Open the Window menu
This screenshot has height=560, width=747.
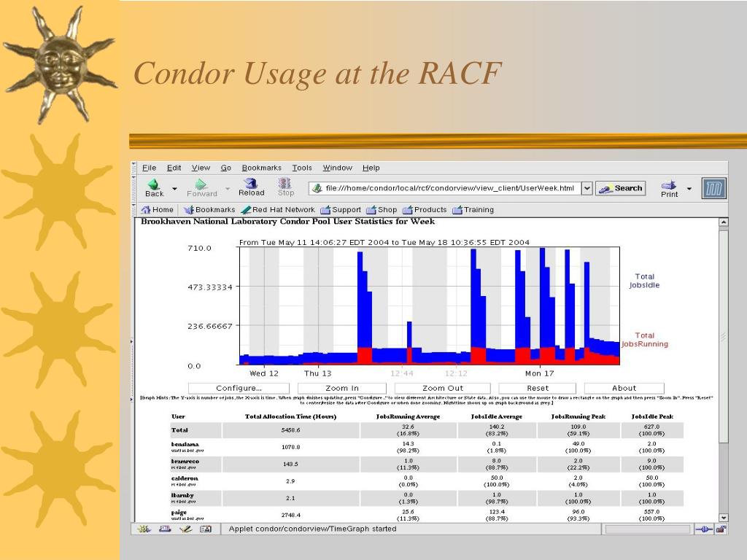337,168
